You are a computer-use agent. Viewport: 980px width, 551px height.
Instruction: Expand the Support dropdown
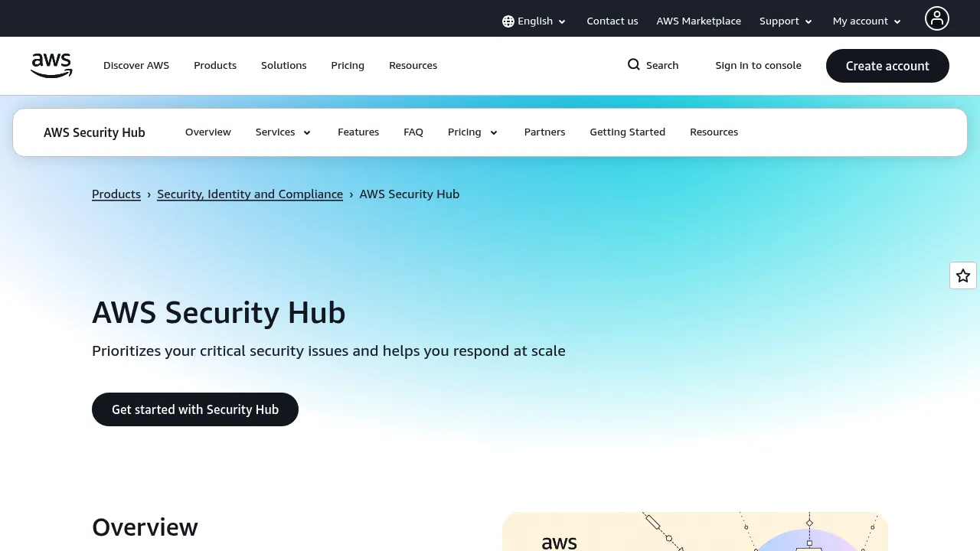(x=786, y=21)
